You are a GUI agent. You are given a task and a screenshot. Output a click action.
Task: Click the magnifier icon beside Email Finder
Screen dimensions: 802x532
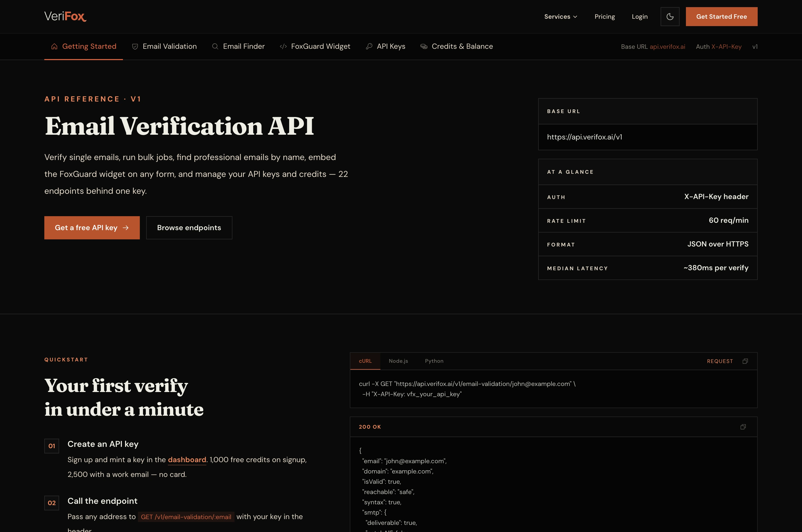(215, 46)
